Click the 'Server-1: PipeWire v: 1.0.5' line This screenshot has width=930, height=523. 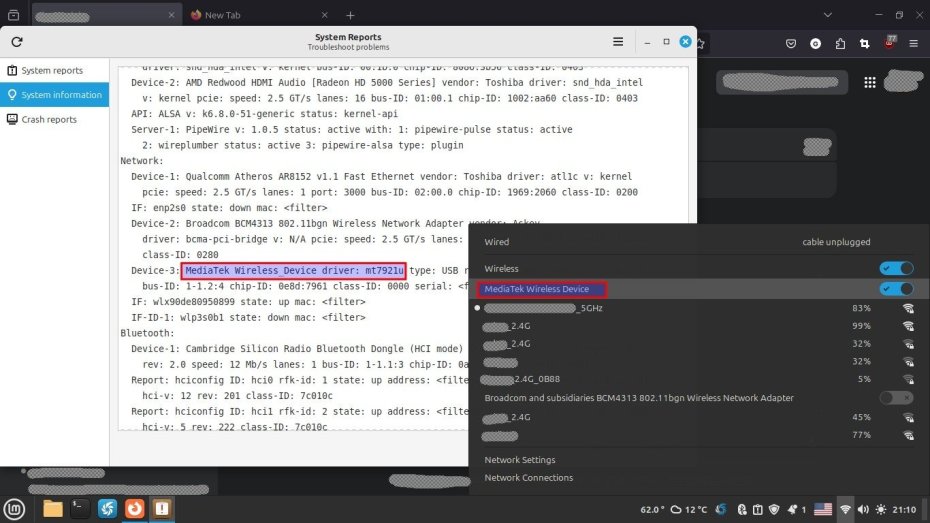pyautogui.click(x=352, y=129)
